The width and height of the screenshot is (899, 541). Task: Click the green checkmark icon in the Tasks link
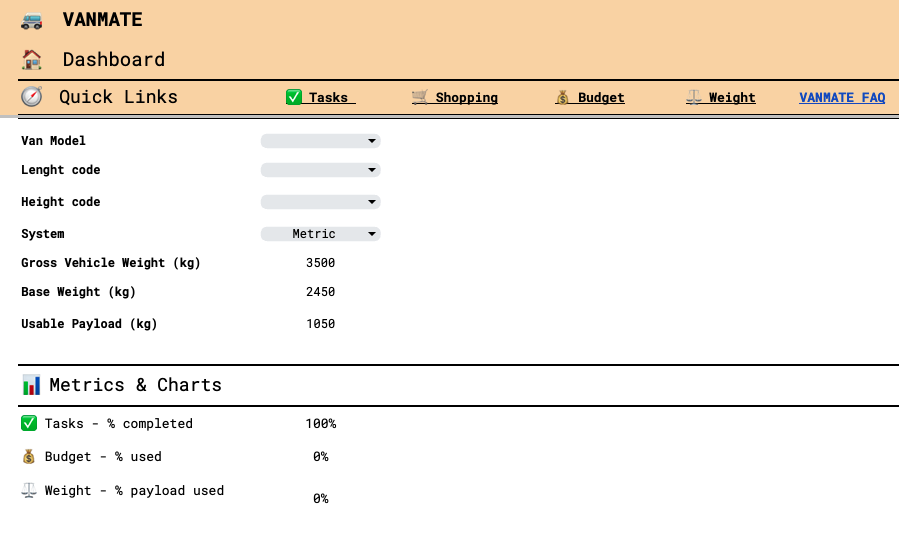coord(294,97)
